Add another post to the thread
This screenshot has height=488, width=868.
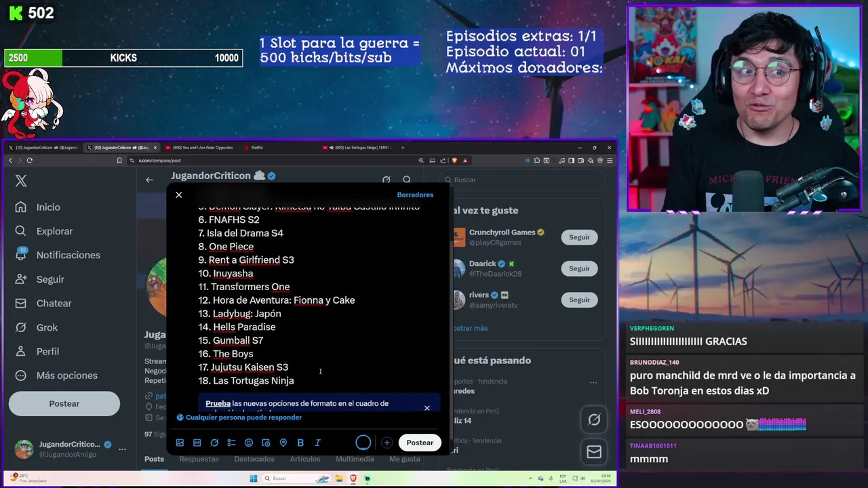(x=387, y=443)
